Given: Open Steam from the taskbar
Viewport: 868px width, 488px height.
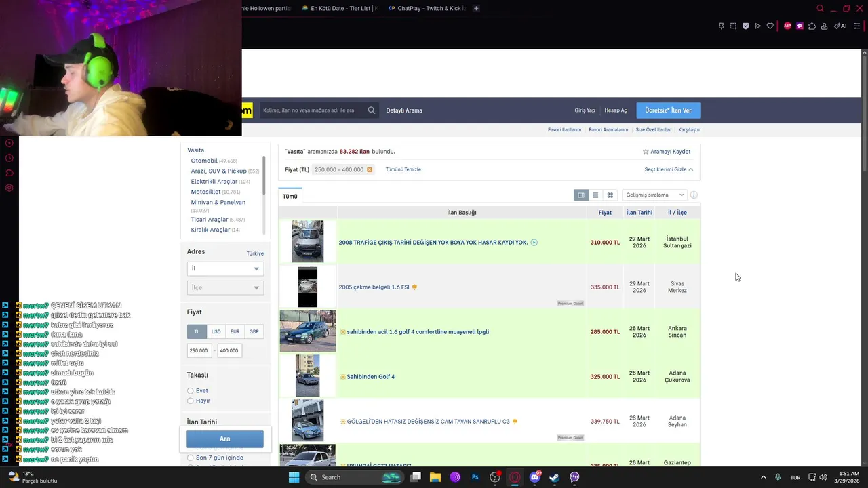Looking at the screenshot, I should [x=554, y=477].
